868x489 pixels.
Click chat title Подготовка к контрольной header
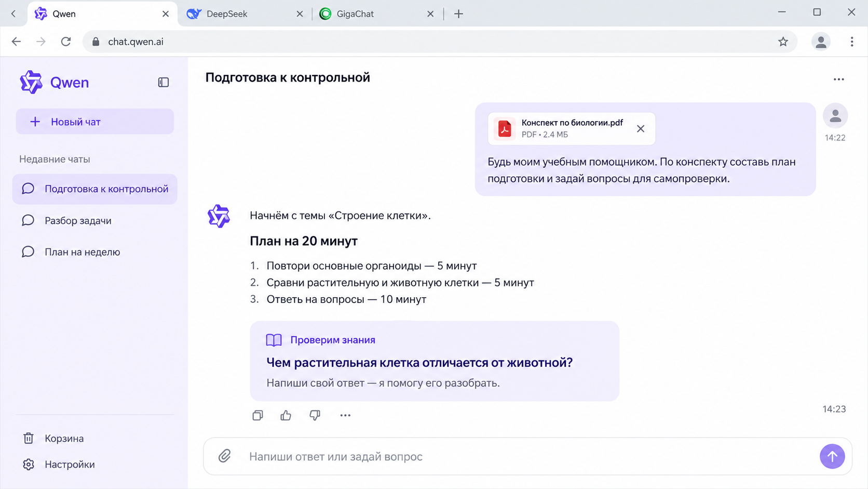[288, 77]
